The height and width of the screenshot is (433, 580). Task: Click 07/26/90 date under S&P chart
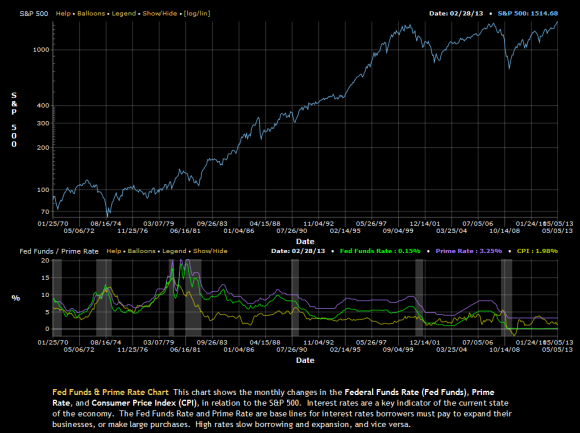point(292,231)
